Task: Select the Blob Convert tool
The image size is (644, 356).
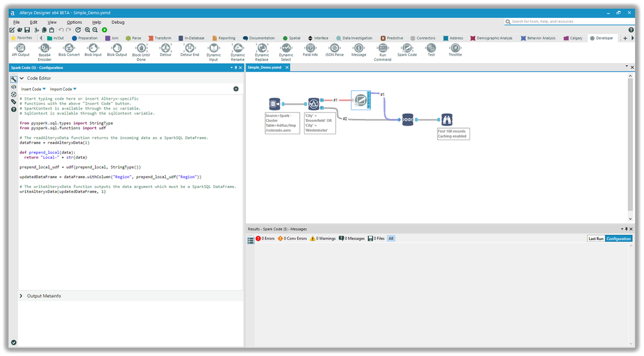Action: tap(69, 50)
